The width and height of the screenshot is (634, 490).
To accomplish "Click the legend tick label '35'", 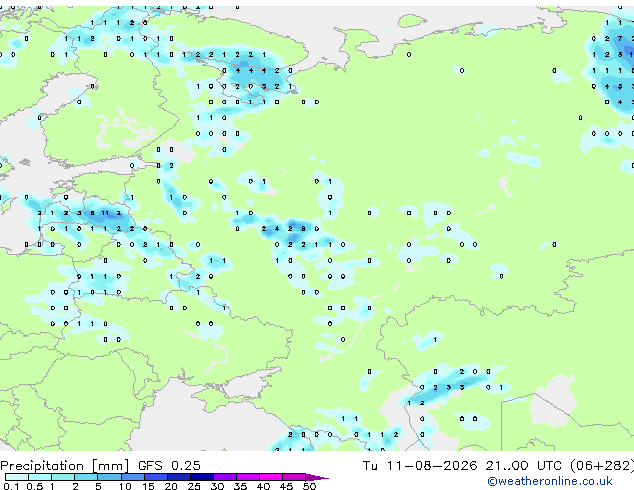I will coord(241,486).
